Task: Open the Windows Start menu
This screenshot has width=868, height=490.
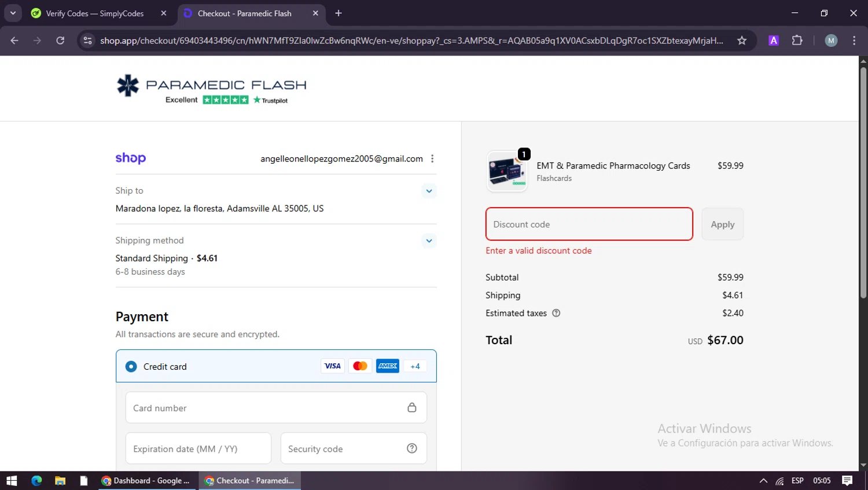Action: click(12, 481)
